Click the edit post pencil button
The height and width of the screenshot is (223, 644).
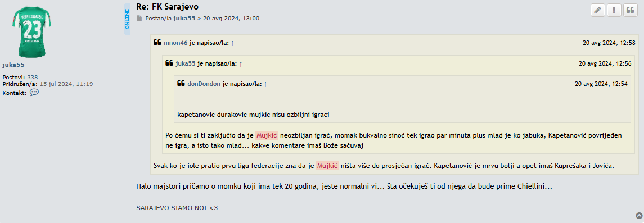pos(597,10)
